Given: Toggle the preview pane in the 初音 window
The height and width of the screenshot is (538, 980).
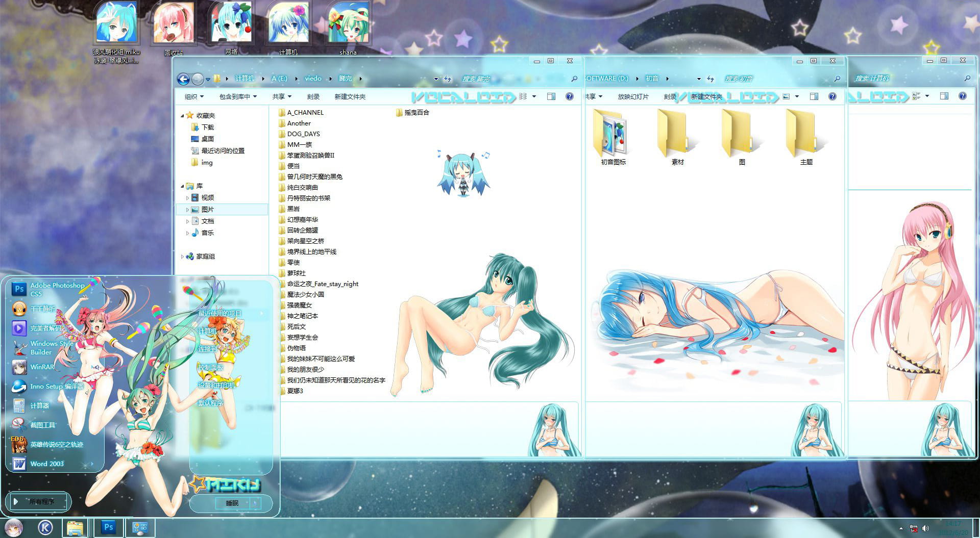Looking at the screenshot, I should point(814,96).
